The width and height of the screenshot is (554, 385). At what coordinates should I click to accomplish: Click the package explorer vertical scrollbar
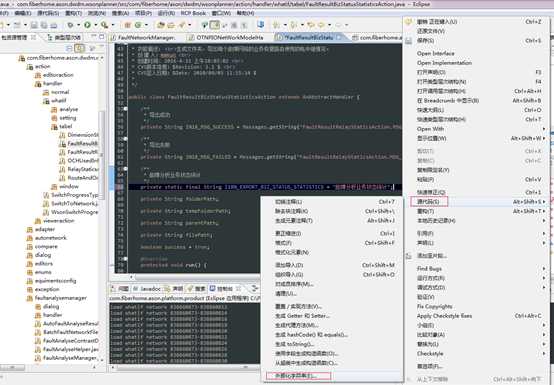tap(102, 155)
